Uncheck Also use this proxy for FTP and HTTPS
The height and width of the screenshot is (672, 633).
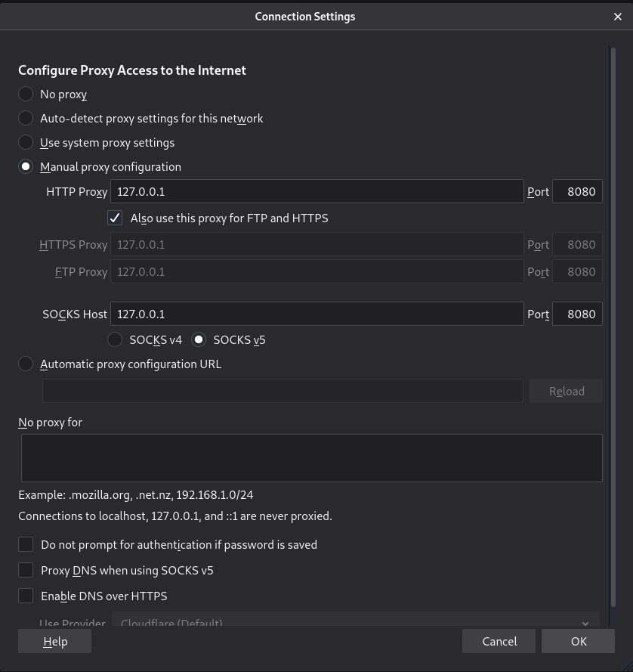[115, 218]
